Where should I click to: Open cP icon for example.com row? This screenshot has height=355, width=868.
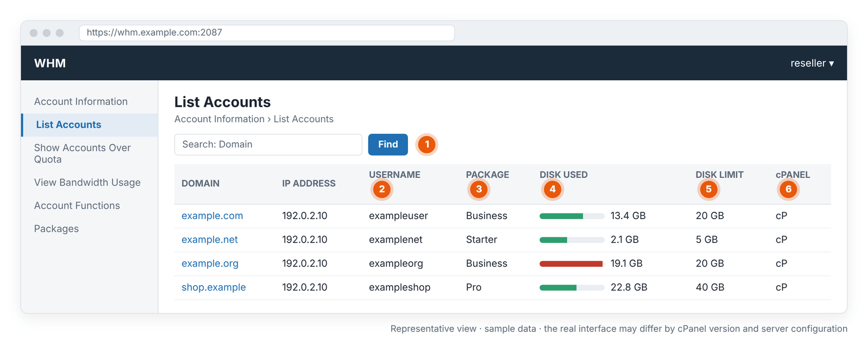[x=781, y=216]
